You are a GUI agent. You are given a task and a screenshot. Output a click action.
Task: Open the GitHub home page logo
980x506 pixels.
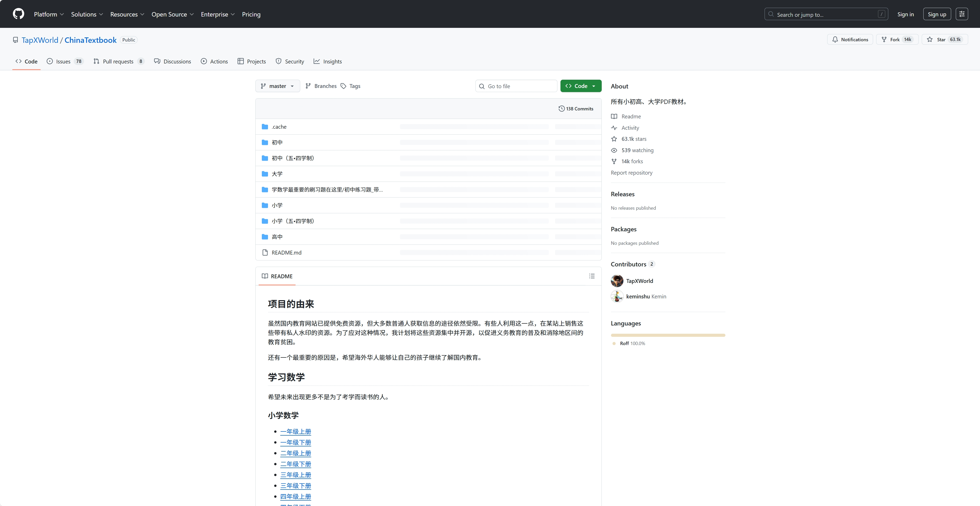coord(18,14)
